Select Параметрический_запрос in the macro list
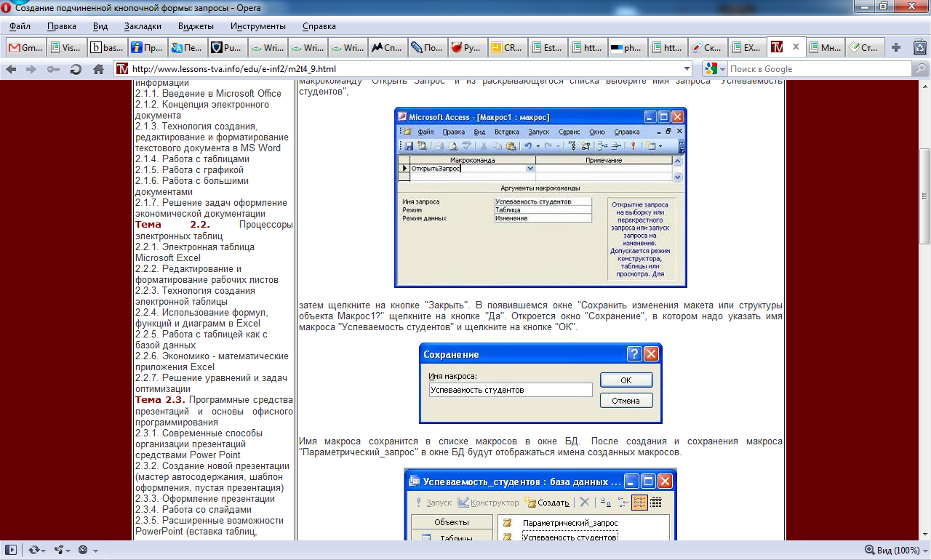This screenshot has height=560, width=931. coord(570,523)
